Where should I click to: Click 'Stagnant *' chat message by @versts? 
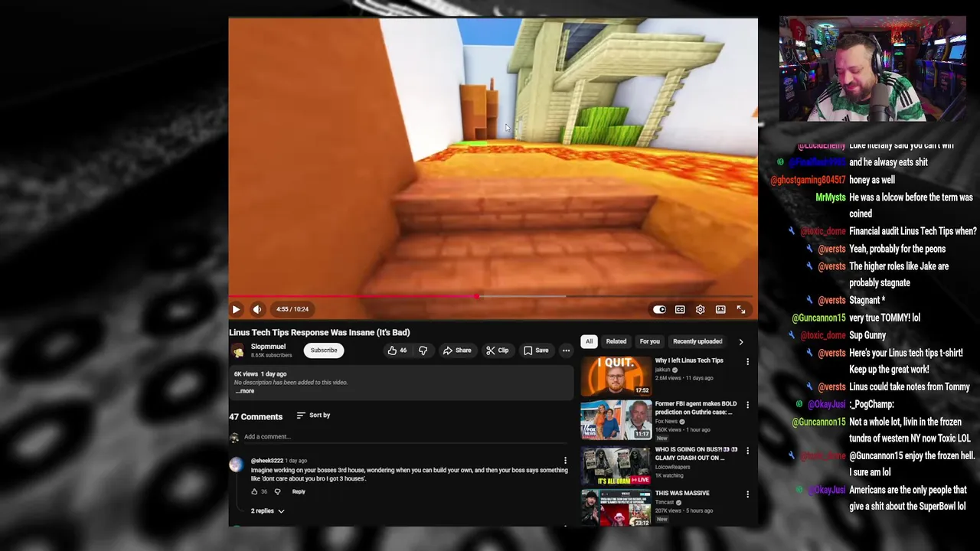(867, 300)
